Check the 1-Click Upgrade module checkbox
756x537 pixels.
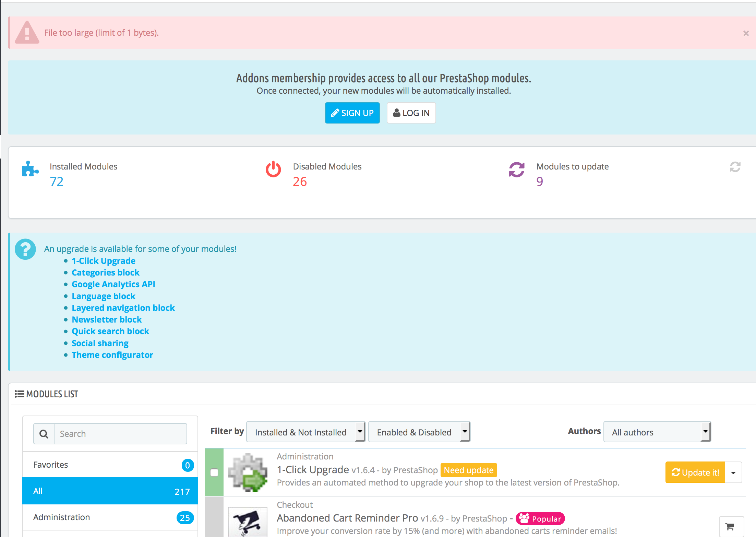click(214, 472)
